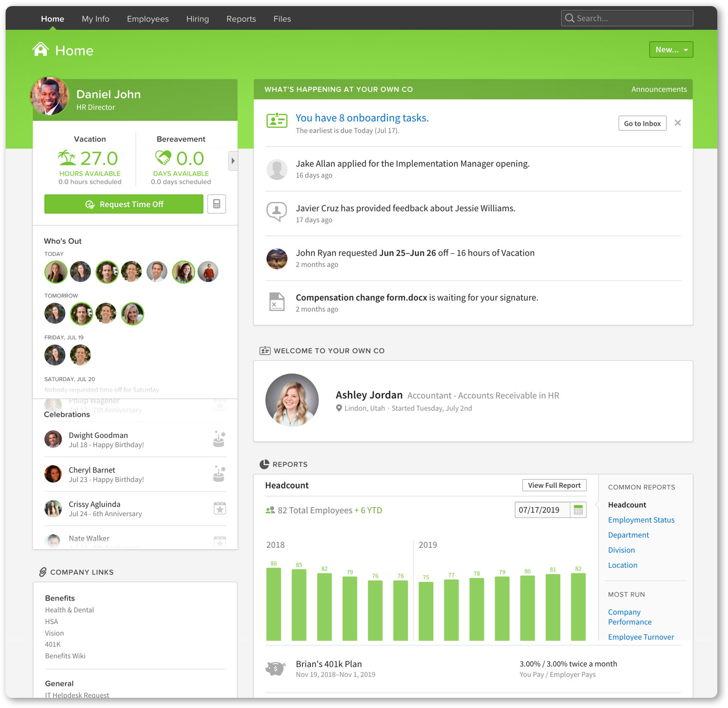
Task: Click the Home house icon in header
Action: coord(41,50)
